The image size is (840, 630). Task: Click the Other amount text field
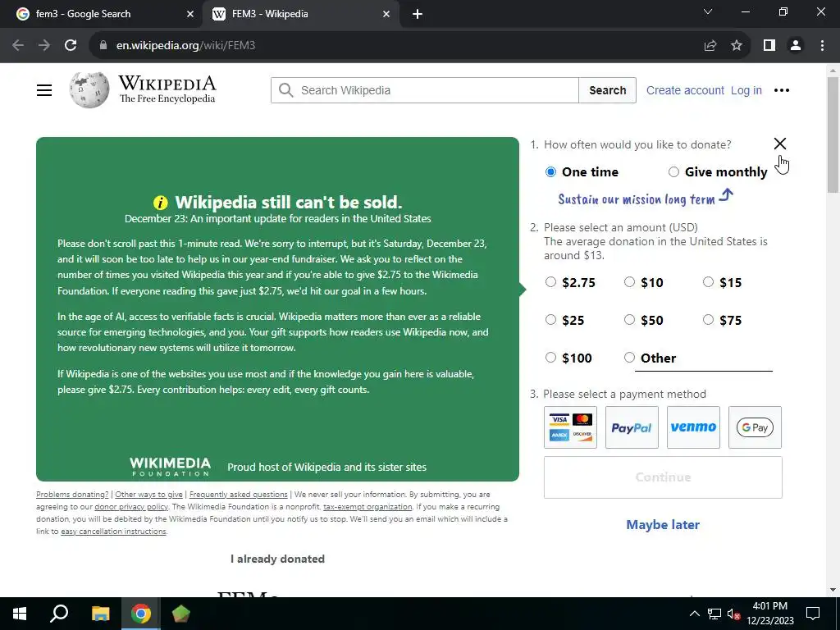tap(703, 358)
